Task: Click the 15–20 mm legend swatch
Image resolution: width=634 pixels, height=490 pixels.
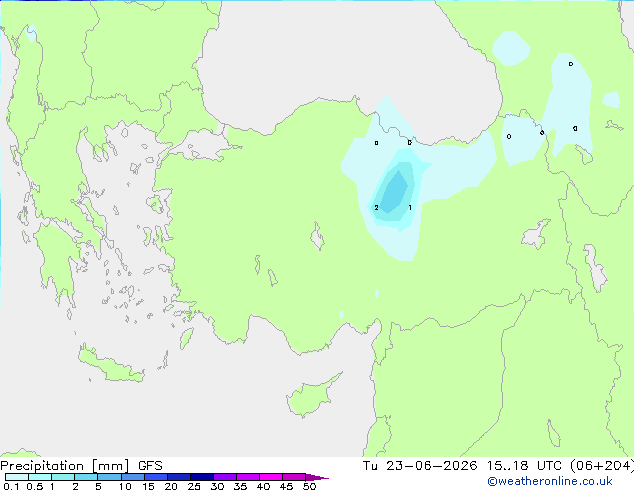Action: 156,477
